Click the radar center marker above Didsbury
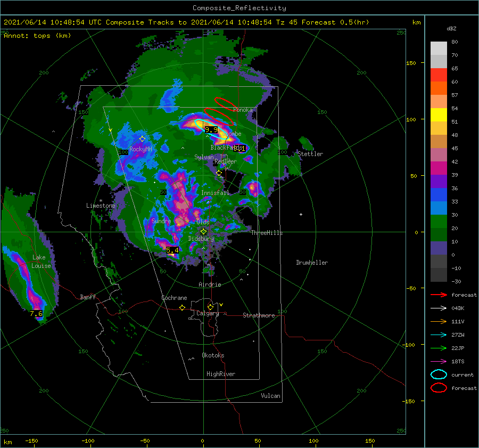Viewport: 479px width, 448px height. [x=203, y=232]
